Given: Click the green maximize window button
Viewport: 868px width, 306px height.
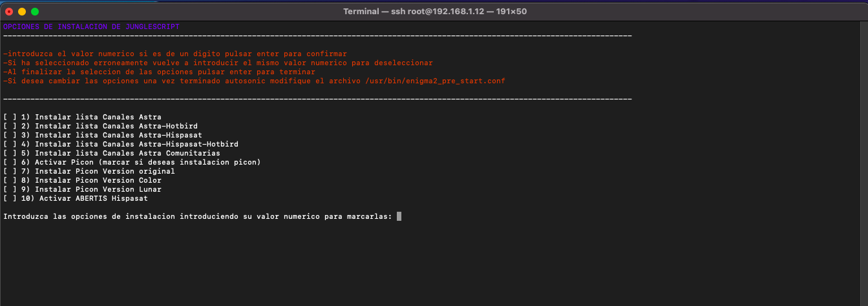Looking at the screenshot, I should pyautogui.click(x=35, y=12).
